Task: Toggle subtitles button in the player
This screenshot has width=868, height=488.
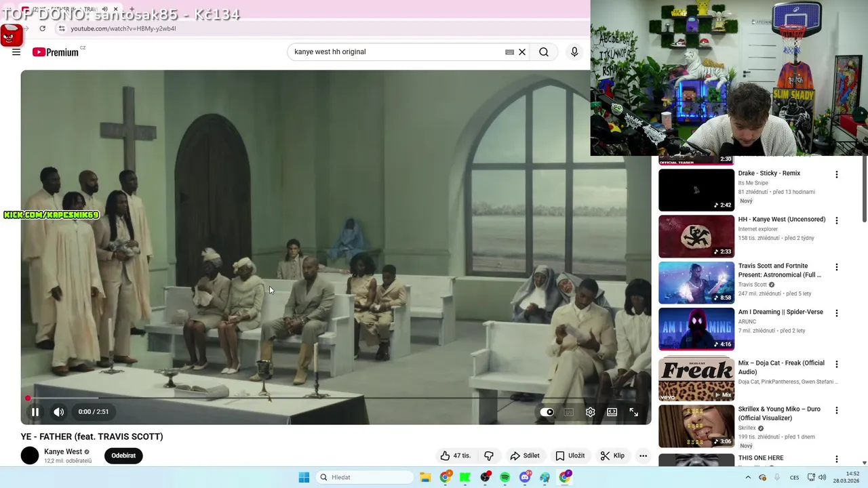Action: pos(569,412)
